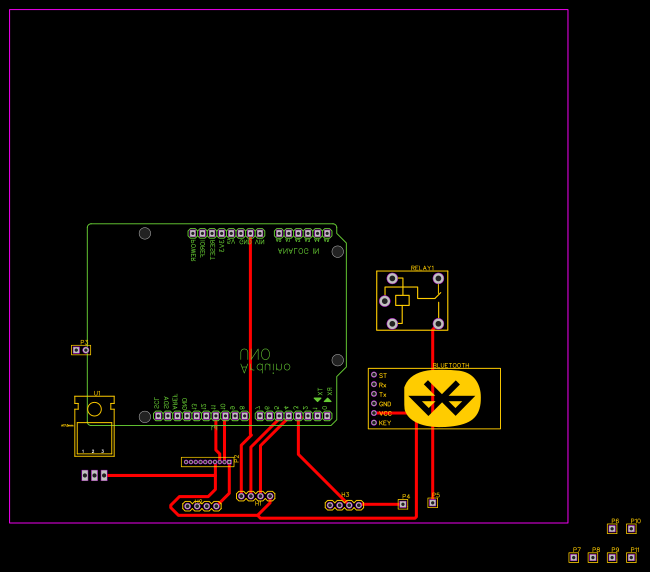Click the Bluetooth module KEY pin

coord(375,423)
